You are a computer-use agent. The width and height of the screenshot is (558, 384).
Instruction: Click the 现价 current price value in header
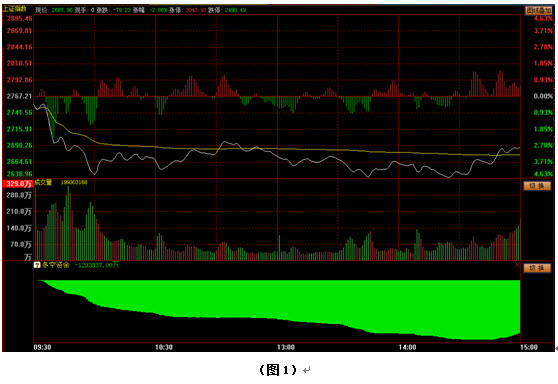[62, 10]
